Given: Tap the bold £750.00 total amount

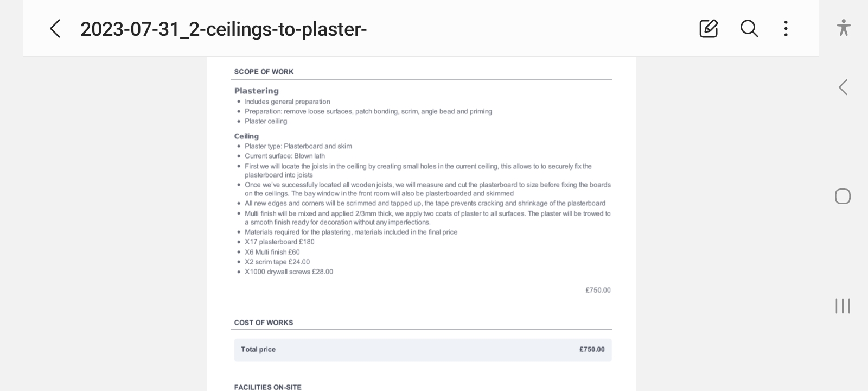Looking at the screenshot, I should tap(592, 349).
